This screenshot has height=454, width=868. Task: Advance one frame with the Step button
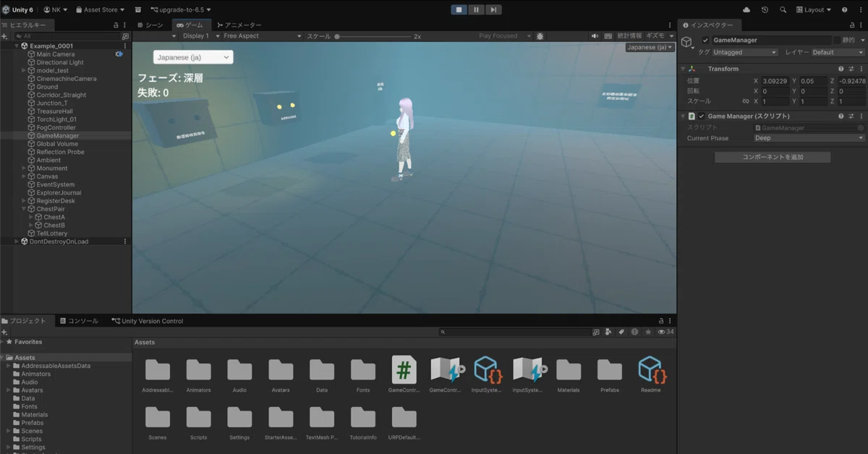[x=493, y=9]
